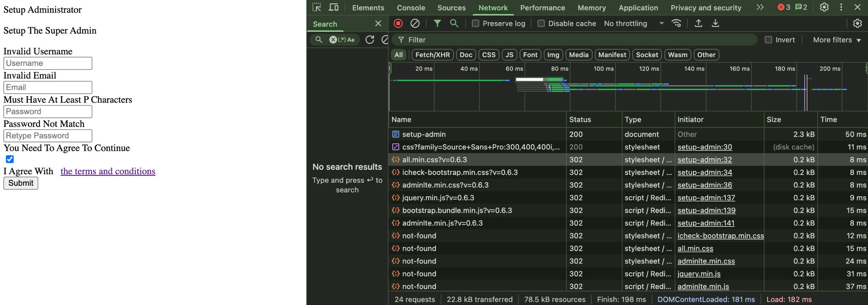The height and width of the screenshot is (305, 868).
Task: Toggle regular expression search option
Action: [341, 40]
